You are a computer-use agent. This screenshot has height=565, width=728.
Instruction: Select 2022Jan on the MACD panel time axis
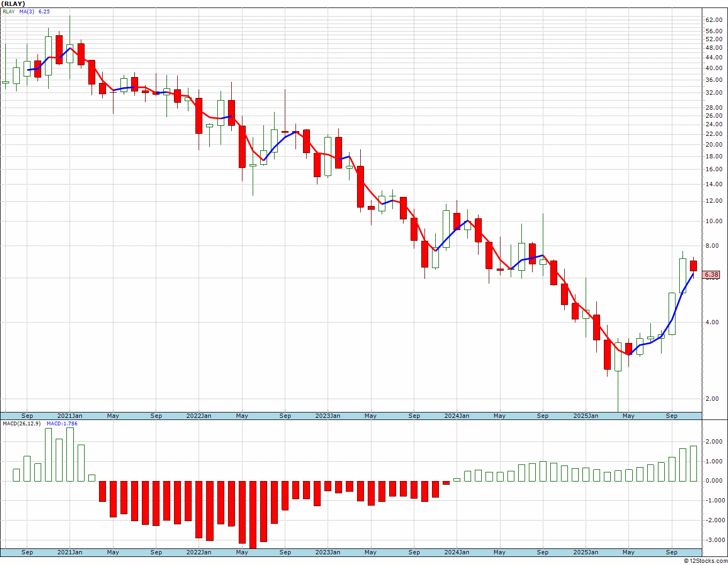click(x=199, y=552)
